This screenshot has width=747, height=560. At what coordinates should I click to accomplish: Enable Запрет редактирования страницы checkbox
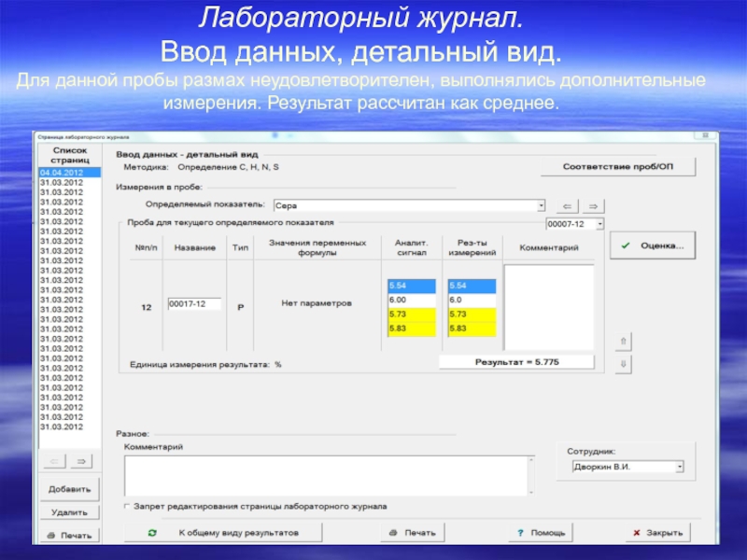click(x=127, y=507)
